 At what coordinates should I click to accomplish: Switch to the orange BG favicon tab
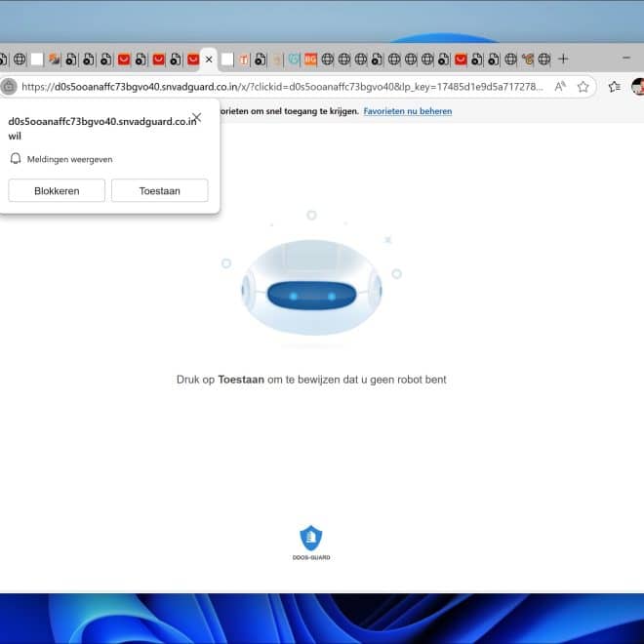310,60
